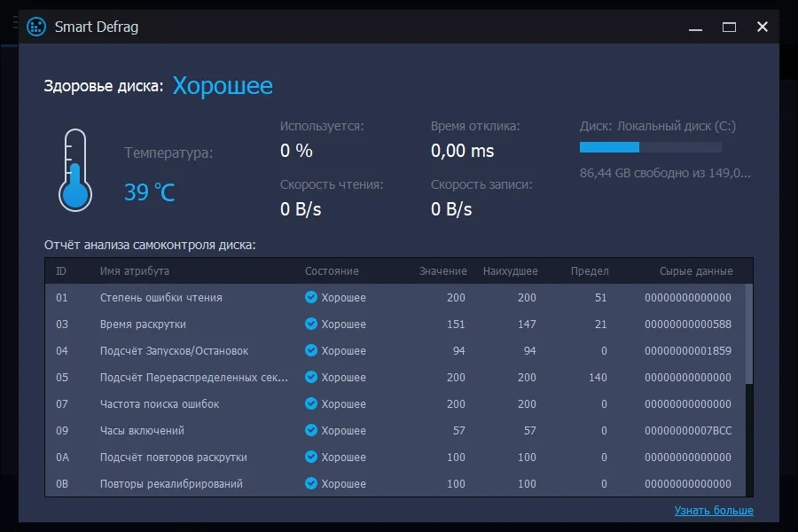Click worst value 147 in row 03
This screenshot has width=798, height=532.
(x=527, y=324)
